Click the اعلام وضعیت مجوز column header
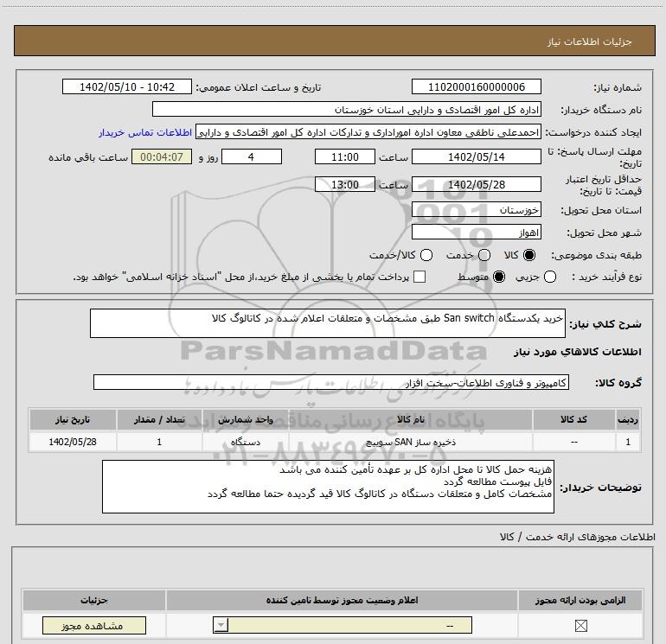This screenshot has height=644, width=666. pos(342,600)
